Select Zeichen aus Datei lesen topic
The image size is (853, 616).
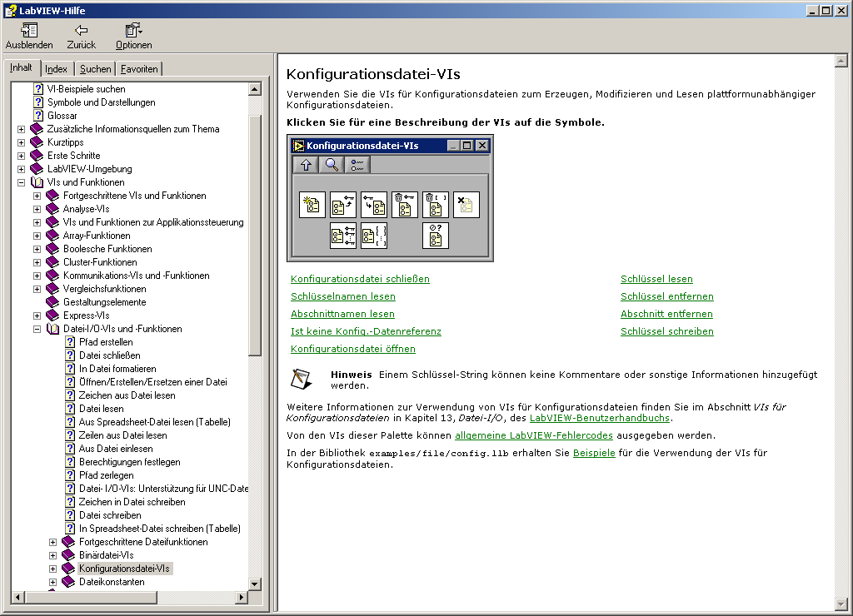click(x=127, y=395)
